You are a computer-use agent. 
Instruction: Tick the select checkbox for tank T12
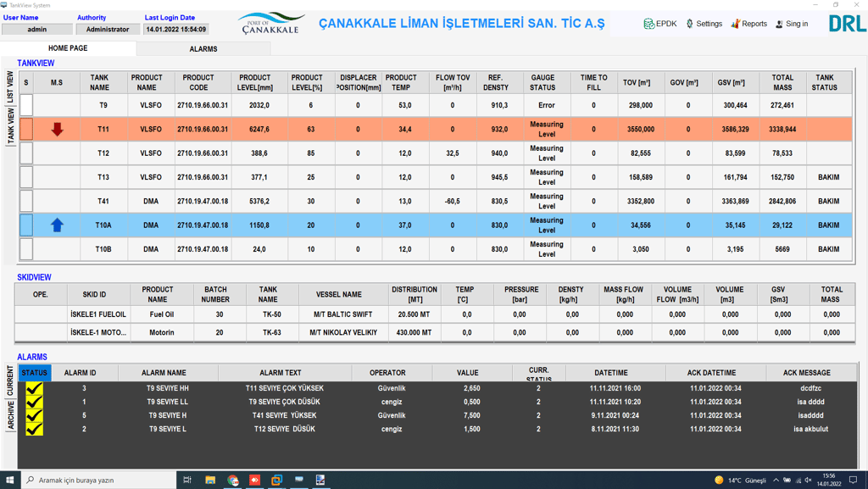click(26, 153)
